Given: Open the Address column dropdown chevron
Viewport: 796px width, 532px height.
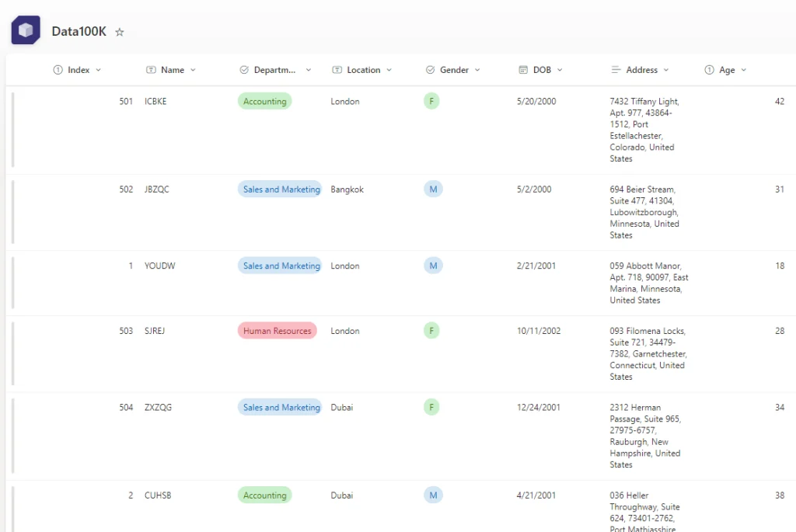Looking at the screenshot, I should click(x=666, y=70).
